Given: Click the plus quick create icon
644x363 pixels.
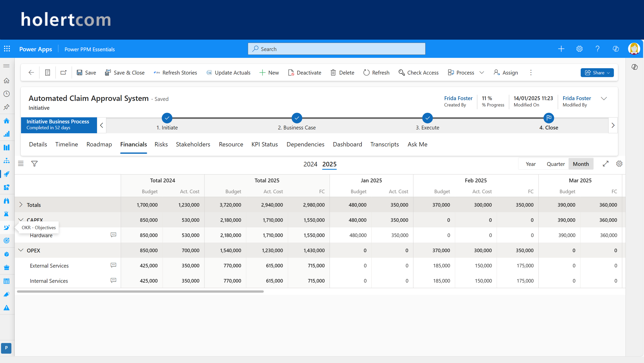Looking at the screenshot, I should pos(561,49).
